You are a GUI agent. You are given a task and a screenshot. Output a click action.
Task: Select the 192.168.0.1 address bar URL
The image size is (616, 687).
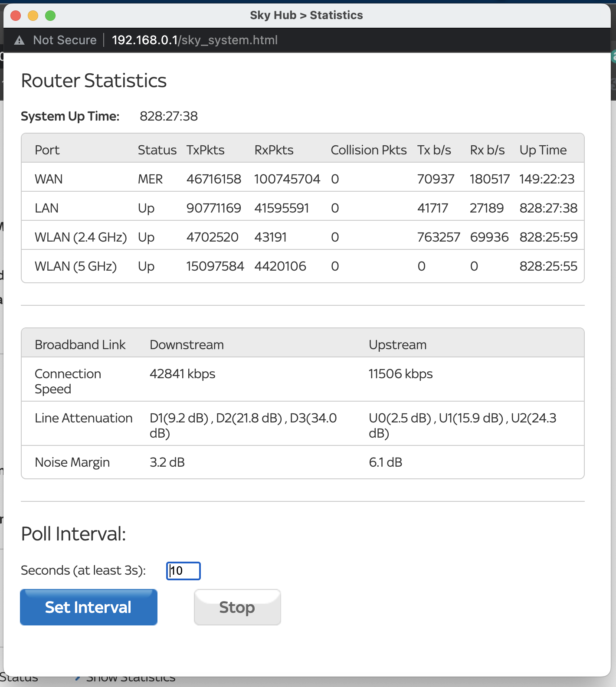coord(194,40)
